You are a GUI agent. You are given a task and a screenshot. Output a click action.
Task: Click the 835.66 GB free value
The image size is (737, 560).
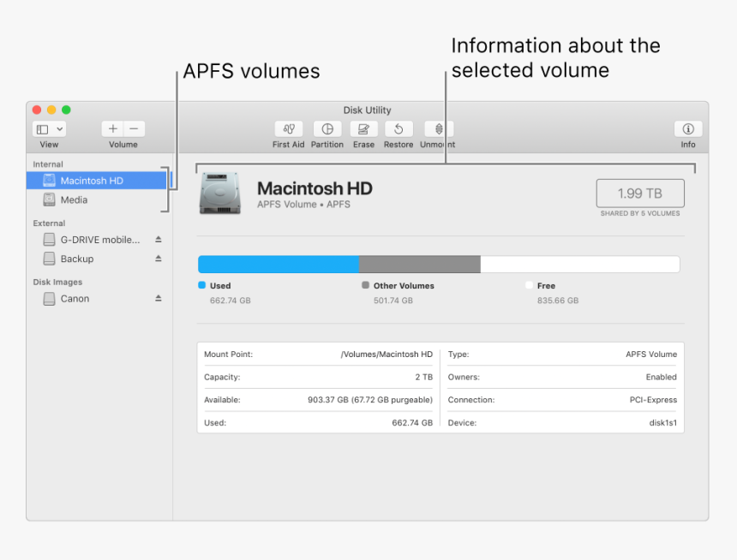coord(558,301)
